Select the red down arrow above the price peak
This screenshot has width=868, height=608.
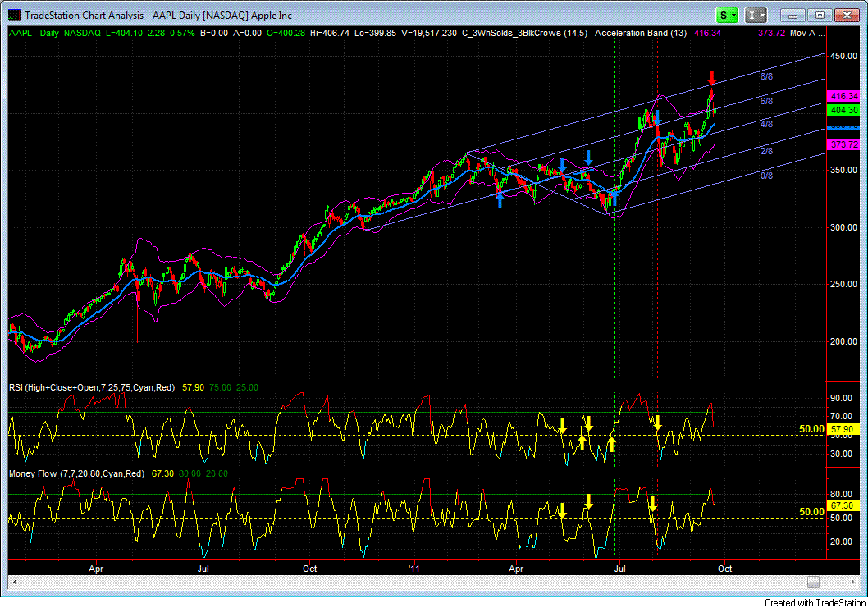[712, 77]
